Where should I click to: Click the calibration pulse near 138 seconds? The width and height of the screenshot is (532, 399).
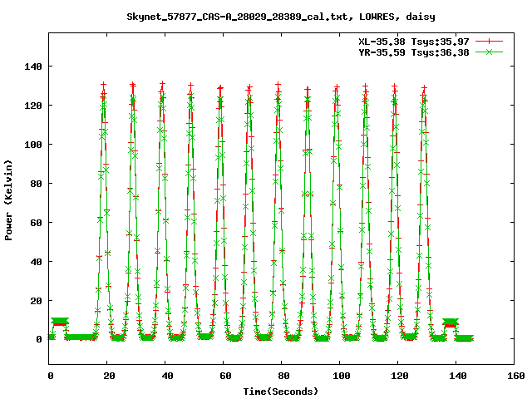click(x=451, y=323)
